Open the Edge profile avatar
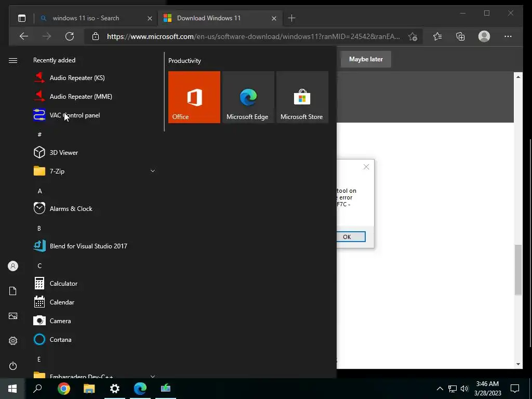 (484, 36)
